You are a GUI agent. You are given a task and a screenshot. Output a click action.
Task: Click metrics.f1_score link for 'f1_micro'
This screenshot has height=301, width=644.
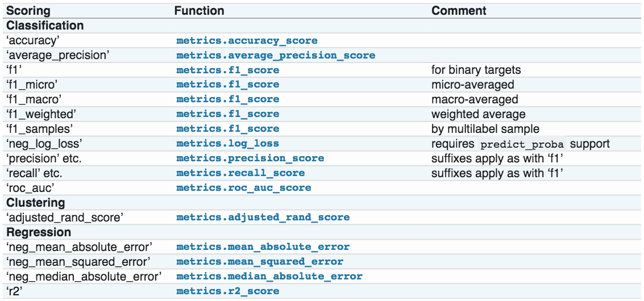click(x=227, y=85)
